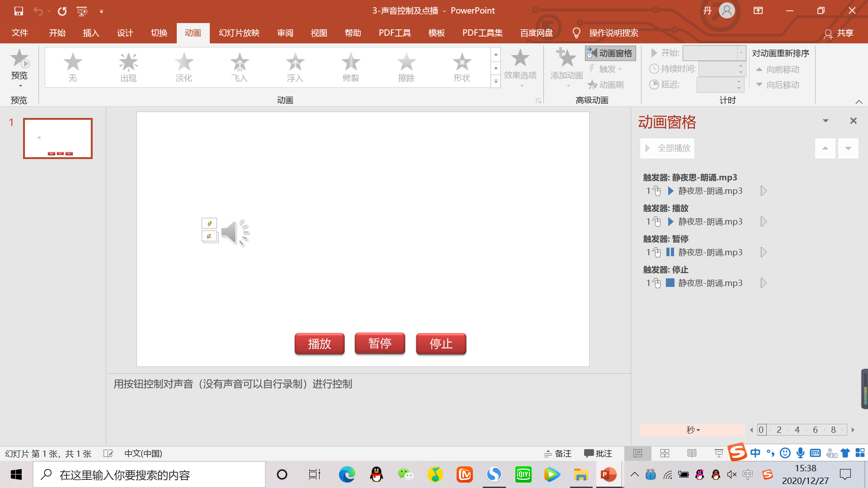Viewport: 868px width, 488px height.
Task: Select the speaker audio icon on slide
Action: pyautogui.click(x=235, y=233)
